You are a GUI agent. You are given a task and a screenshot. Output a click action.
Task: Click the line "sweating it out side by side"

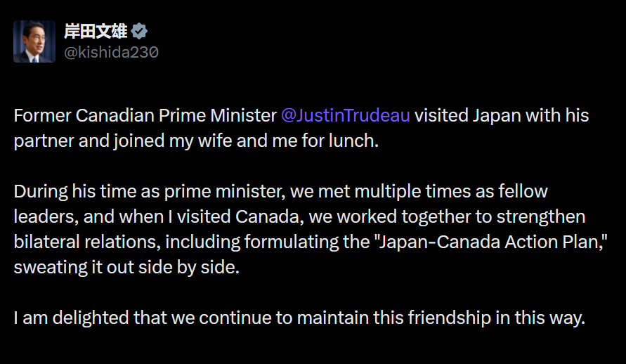pos(126,267)
